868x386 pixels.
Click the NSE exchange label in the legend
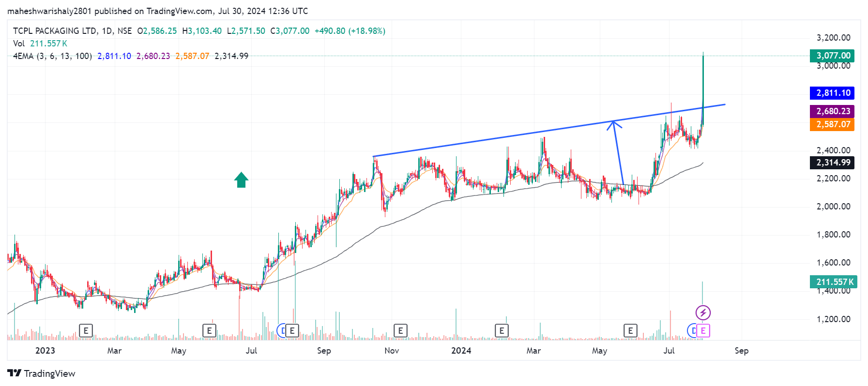coord(124,31)
